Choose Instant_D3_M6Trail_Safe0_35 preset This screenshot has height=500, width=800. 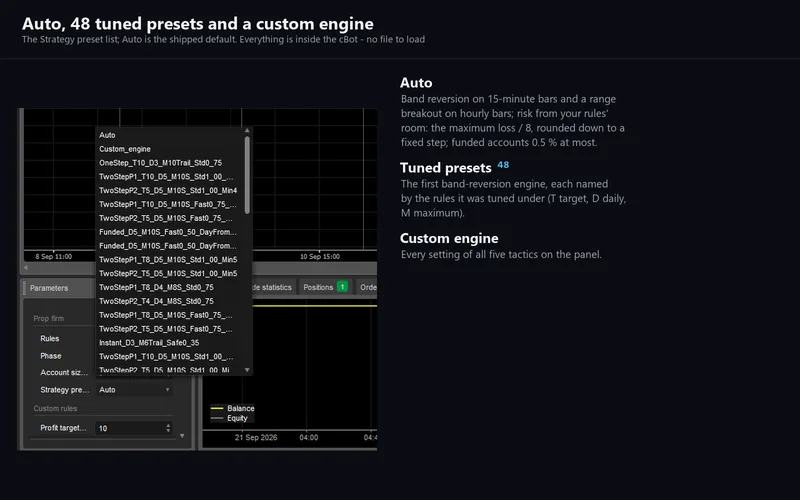click(170, 343)
